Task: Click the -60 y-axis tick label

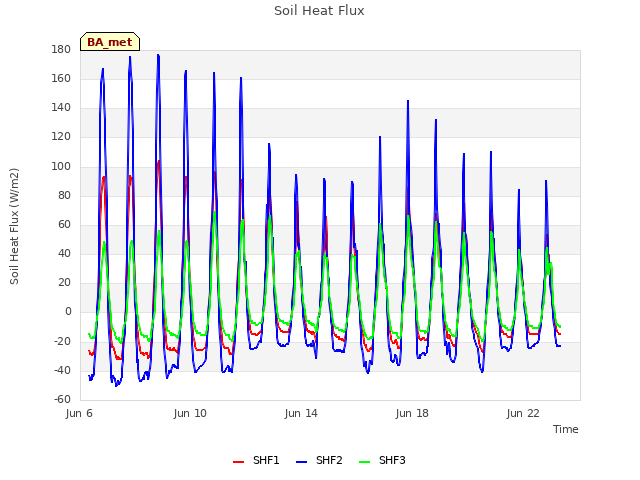Action: tap(62, 399)
